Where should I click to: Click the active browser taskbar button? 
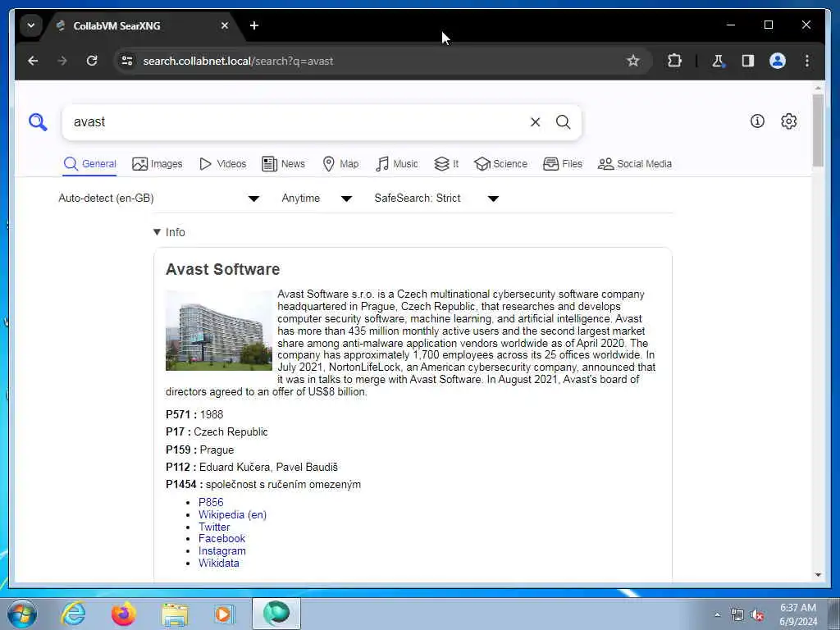pos(276,614)
